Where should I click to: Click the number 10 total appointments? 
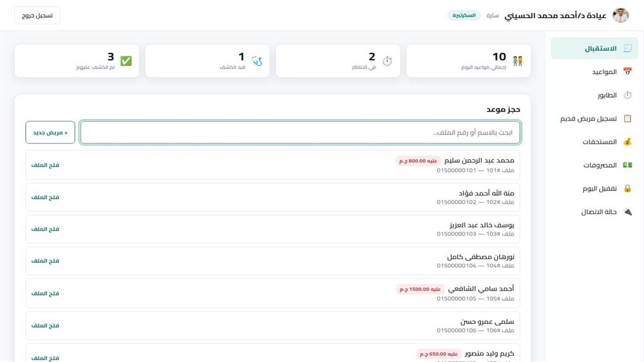pyautogui.click(x=499, y=56)
